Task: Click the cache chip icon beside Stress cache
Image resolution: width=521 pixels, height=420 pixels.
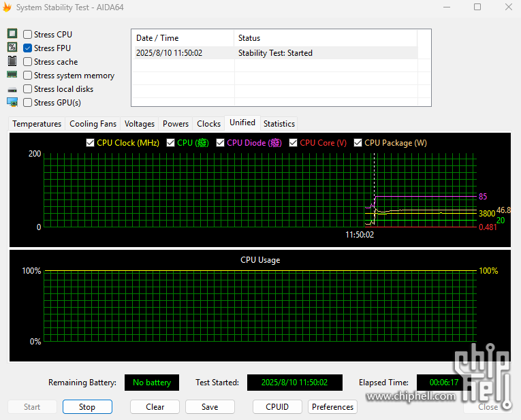Action: pos(12,61)
